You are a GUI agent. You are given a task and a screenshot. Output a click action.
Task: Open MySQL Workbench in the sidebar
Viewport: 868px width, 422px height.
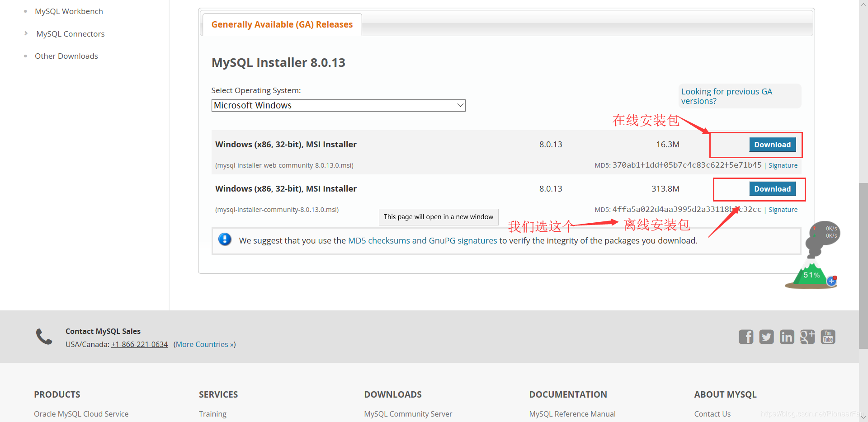coord(69,11)
